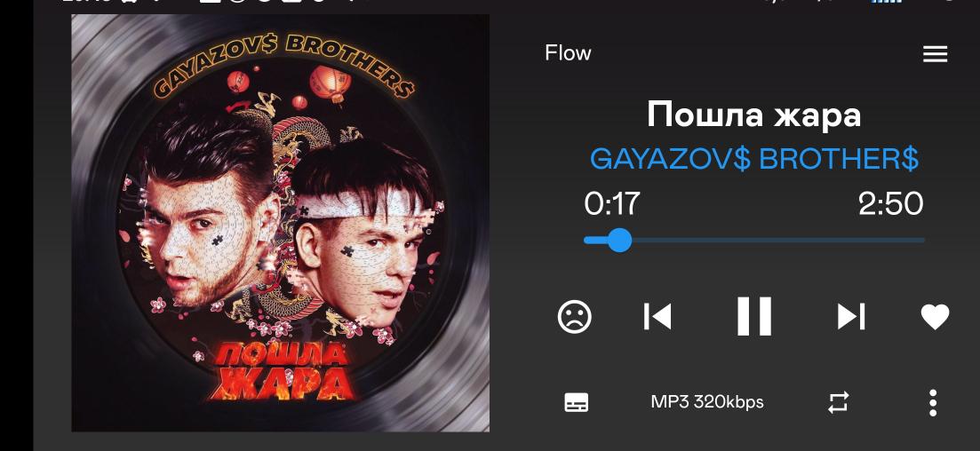Image resolution: width=980 pixels, height=451 pixels.
Task: Tap the 2:50 total duration label
Action: point(890,204)
